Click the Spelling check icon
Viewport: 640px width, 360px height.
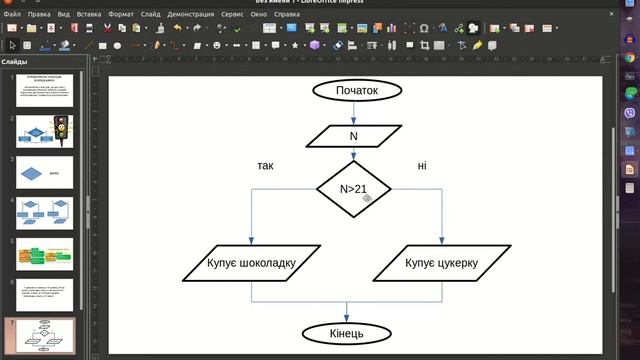(x=237, y=28)
